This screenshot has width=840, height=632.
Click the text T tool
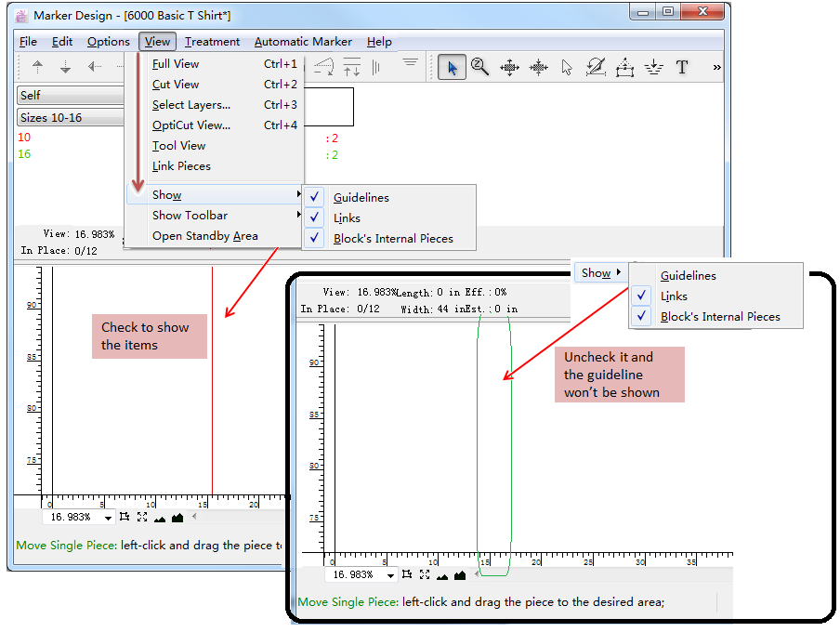682,67
